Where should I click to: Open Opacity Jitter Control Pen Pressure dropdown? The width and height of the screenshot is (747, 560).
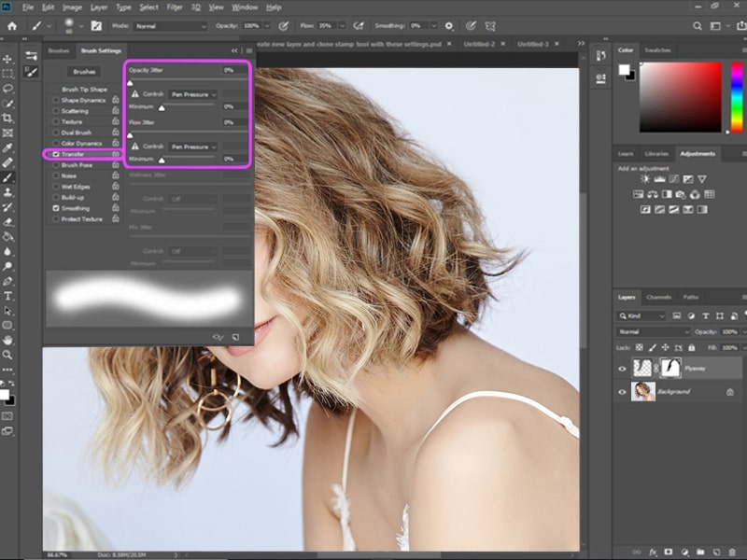tap(193, 94)
